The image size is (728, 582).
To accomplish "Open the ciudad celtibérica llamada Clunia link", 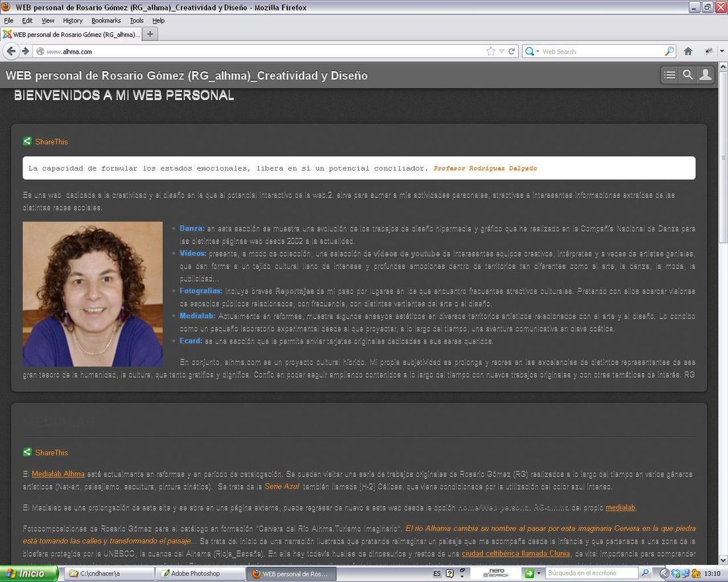I will click(x=516, y=553).
